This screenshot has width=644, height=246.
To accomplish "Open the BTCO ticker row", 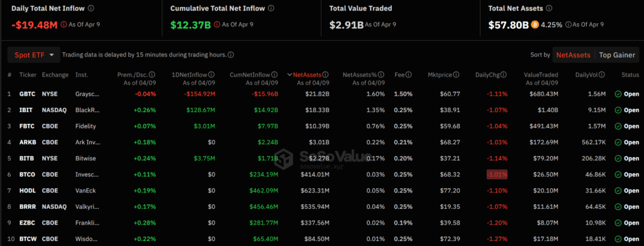I will pyautogui.click(x=322, y=174).
